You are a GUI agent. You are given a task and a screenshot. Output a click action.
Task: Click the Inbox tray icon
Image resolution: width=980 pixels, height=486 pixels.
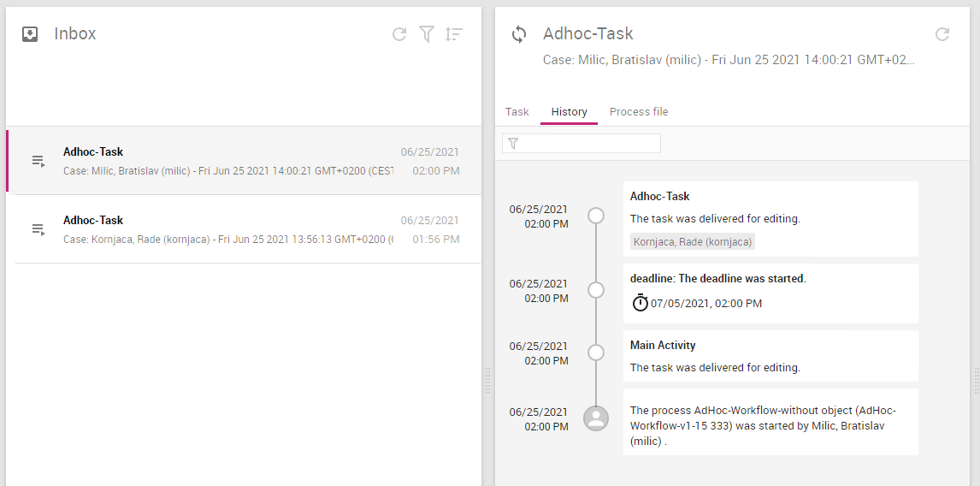click(x=30, y=34)
